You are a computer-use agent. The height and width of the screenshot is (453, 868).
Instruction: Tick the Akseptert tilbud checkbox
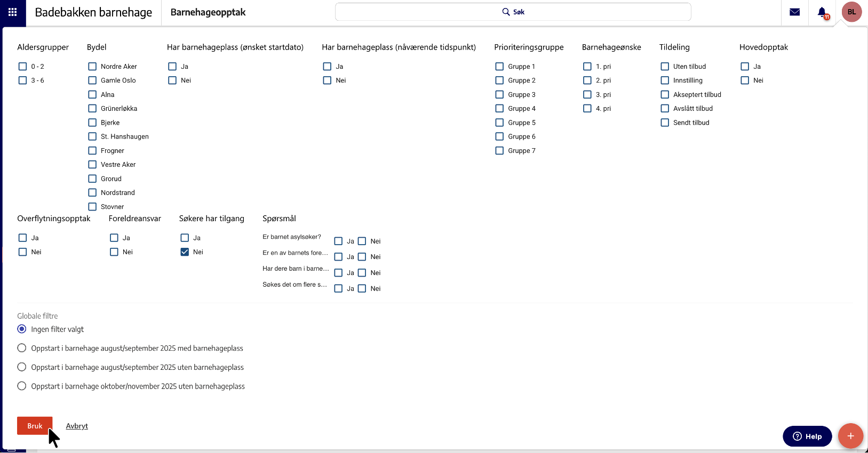tap(665, 95)
